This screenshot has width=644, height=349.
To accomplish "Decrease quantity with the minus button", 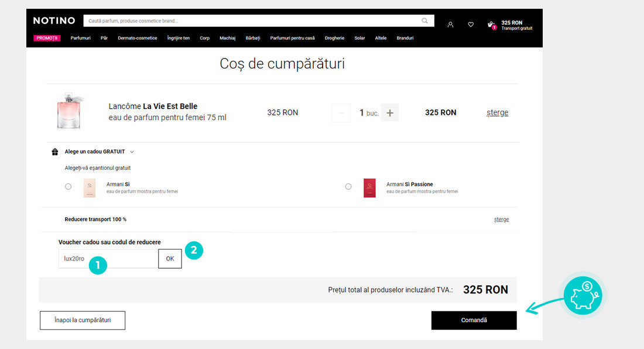I will pos(341,113).
